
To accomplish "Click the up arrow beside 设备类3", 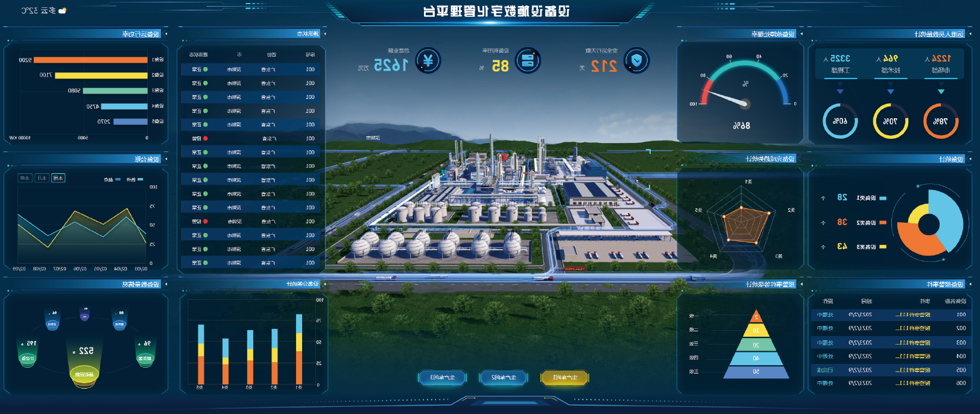I will tap(823, 247).
